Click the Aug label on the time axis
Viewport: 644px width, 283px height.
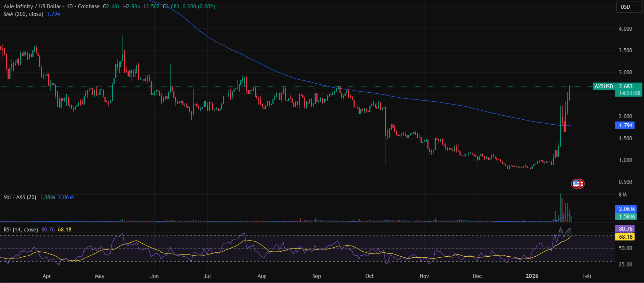[262, 276]
